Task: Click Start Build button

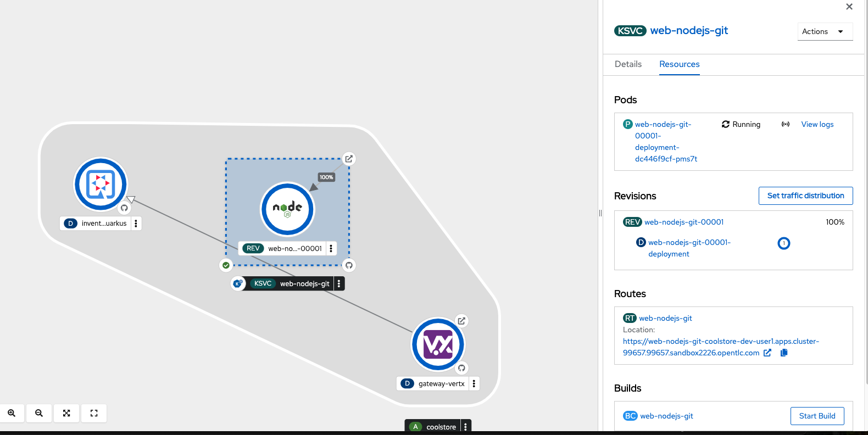Action: coord(817,416)
